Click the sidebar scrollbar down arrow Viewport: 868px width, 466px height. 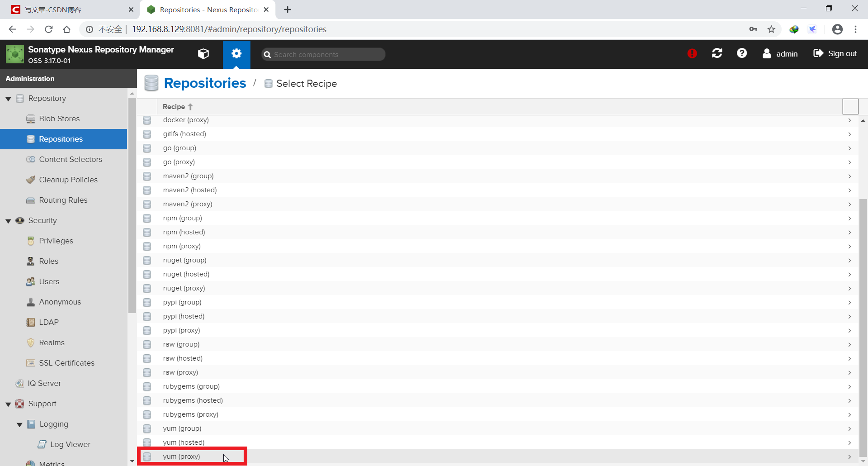[x=132, y=461]
